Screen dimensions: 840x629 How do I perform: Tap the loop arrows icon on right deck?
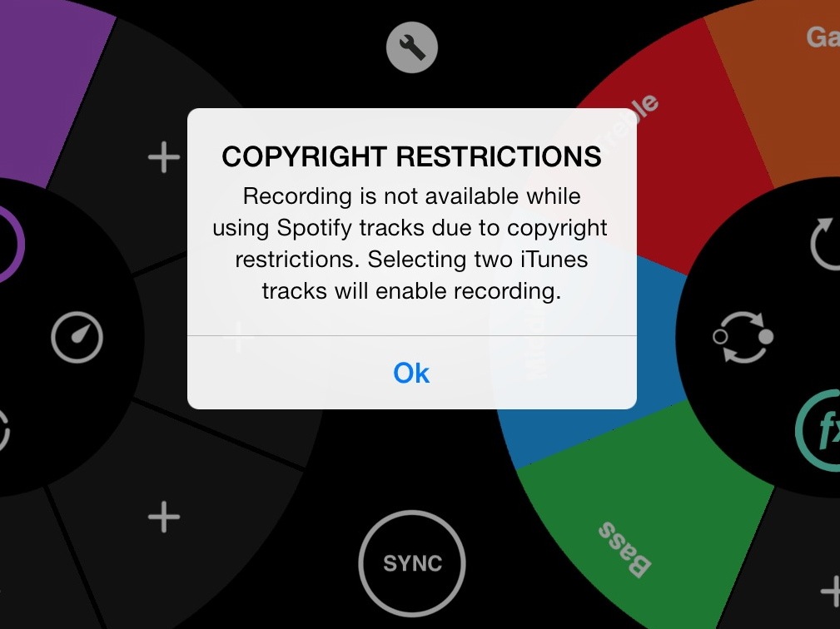743,338
